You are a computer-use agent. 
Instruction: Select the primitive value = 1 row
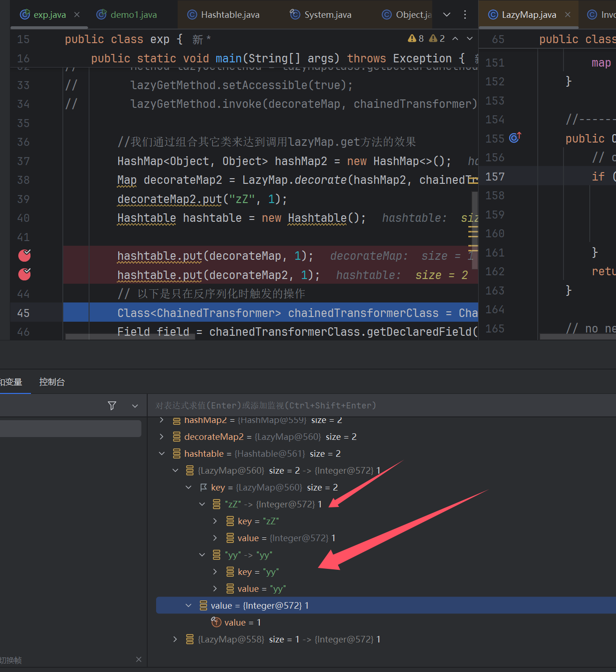(x=386, y=622)
